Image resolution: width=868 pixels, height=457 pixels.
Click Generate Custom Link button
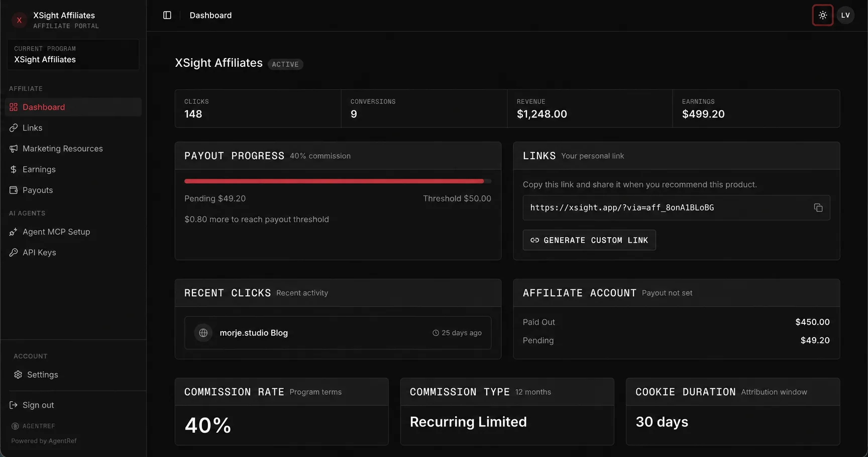point(589,240)
